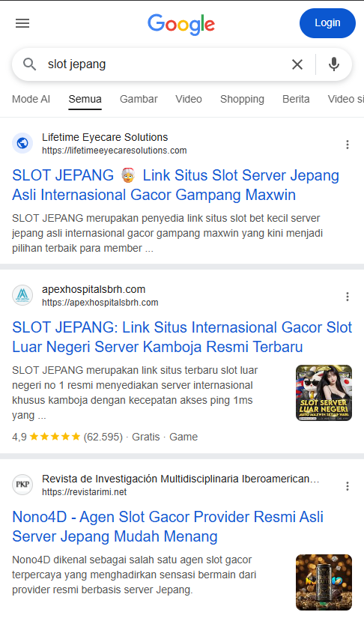Image resolution: width=364 pixels, height=618 pixels.
Task: Click the apexhospitalsbrh.com site name
Action: click(x=94, y=289)
